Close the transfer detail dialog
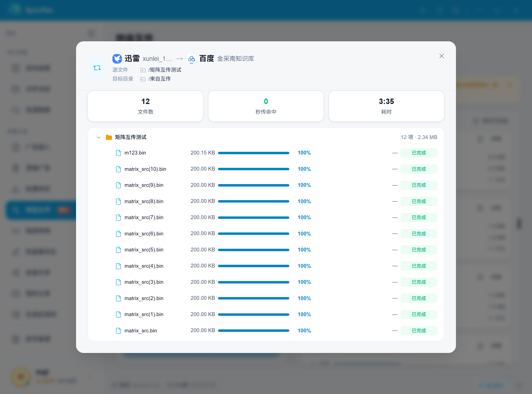This screenshot has height=394, width=532. point(442,56)
